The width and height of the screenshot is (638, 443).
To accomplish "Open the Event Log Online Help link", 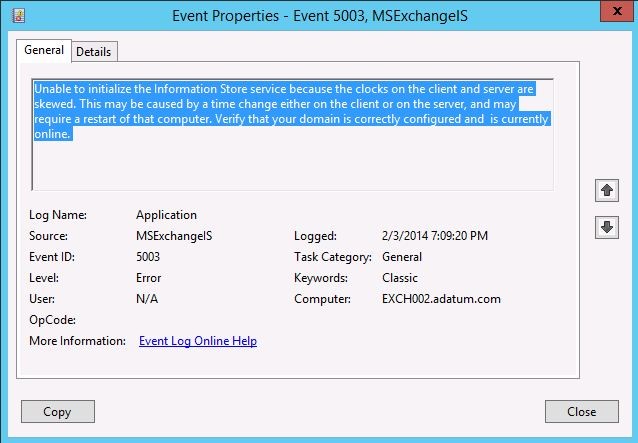I will tap(198, 341).
